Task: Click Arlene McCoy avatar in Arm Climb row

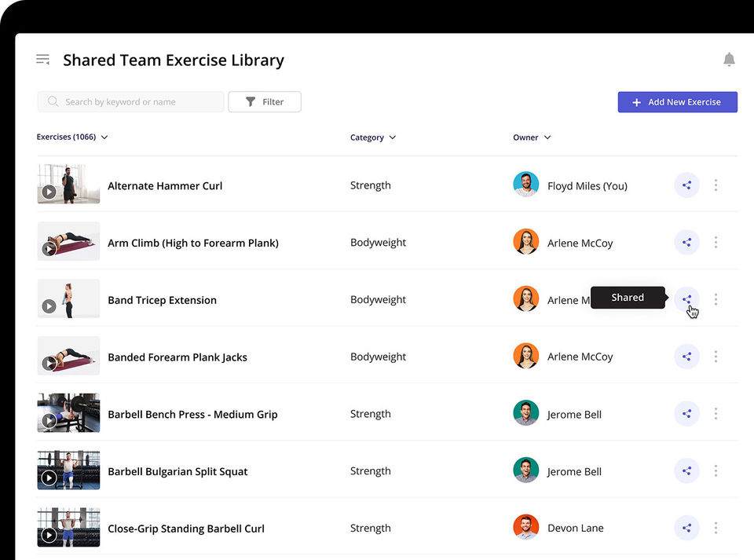Action: tap(525, 242)
